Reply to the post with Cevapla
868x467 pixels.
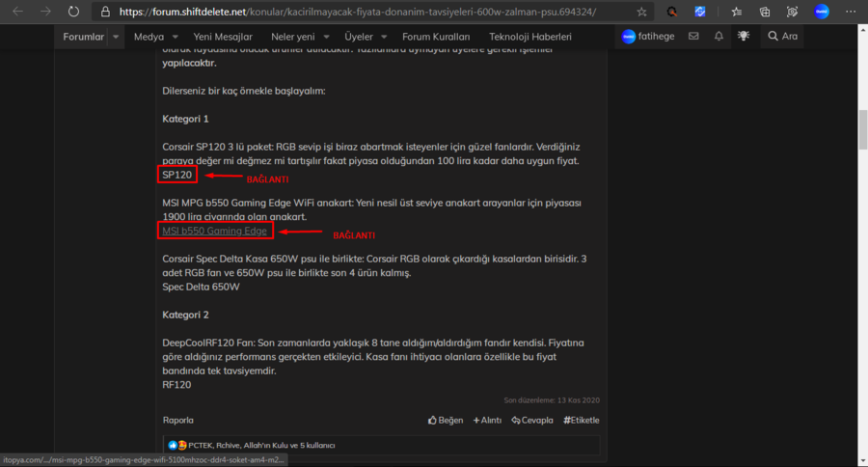click(x=532, y=421)
